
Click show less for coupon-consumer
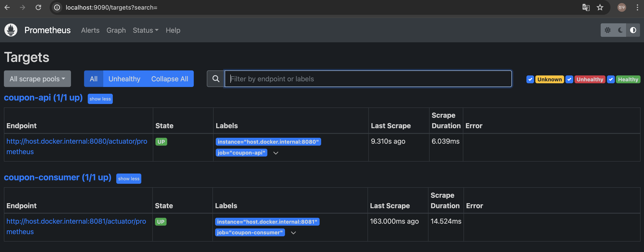[x=128, y=179]
